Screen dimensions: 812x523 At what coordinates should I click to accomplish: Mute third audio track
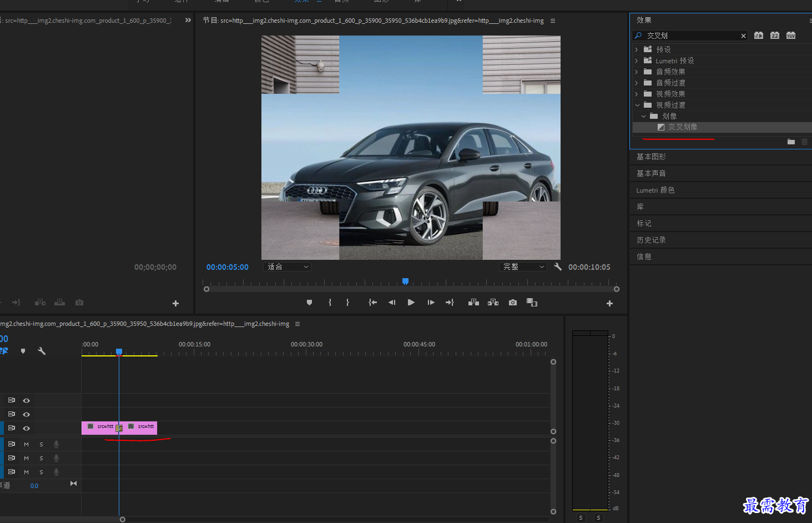click(26, 472)
